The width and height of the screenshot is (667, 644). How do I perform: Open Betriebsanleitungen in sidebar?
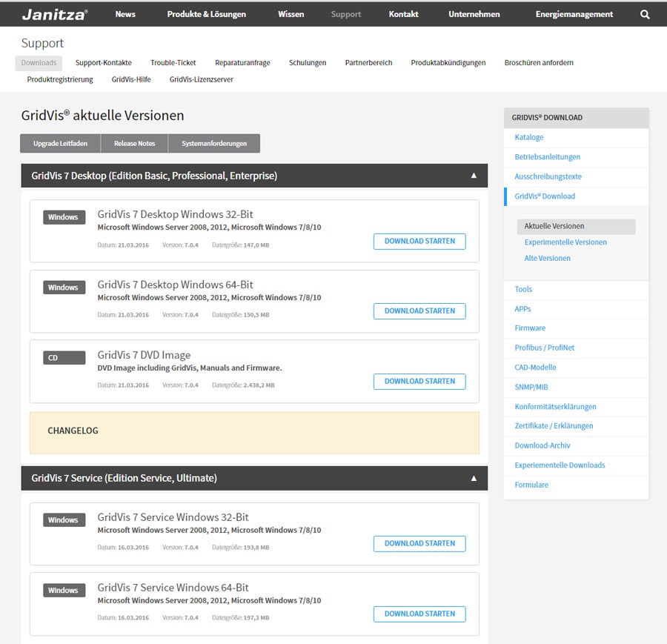547,157
